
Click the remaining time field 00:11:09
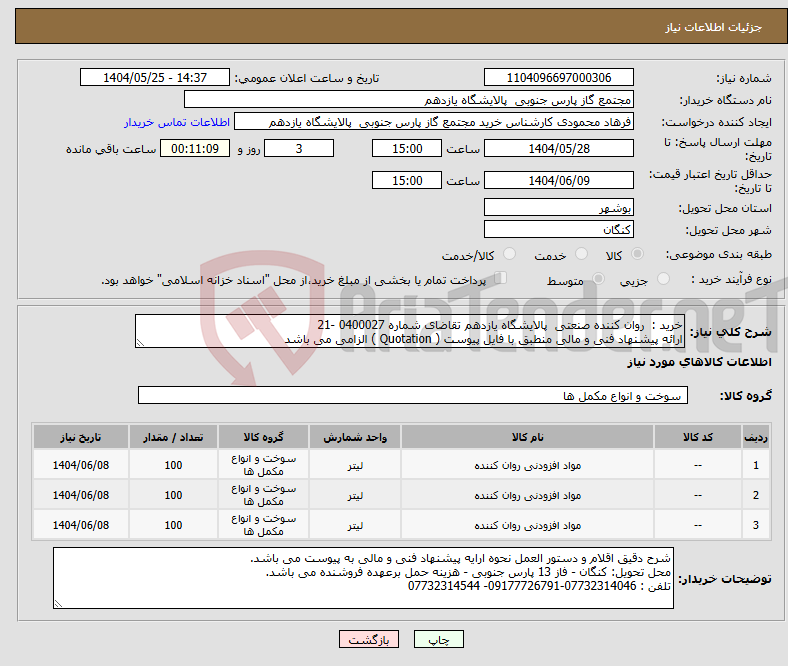[195, 148]
